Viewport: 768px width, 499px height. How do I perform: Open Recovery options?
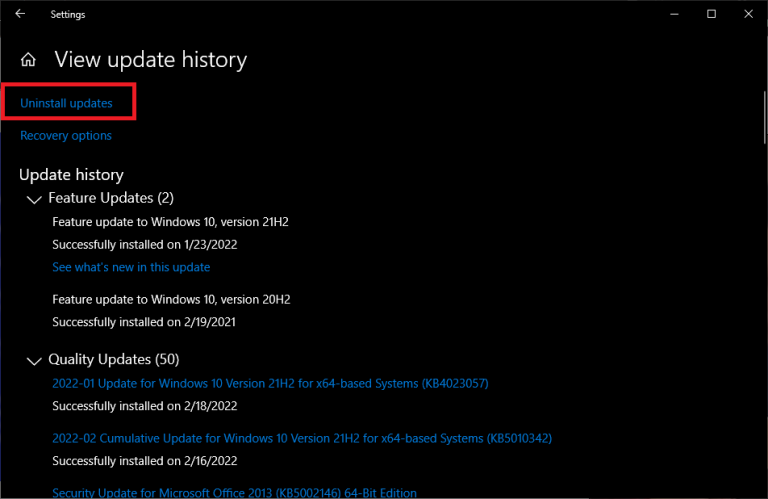(66, 136)
